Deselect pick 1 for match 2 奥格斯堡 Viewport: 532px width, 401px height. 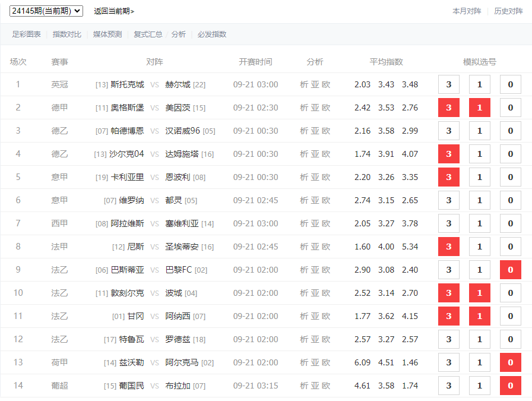[x=480, y=108]
